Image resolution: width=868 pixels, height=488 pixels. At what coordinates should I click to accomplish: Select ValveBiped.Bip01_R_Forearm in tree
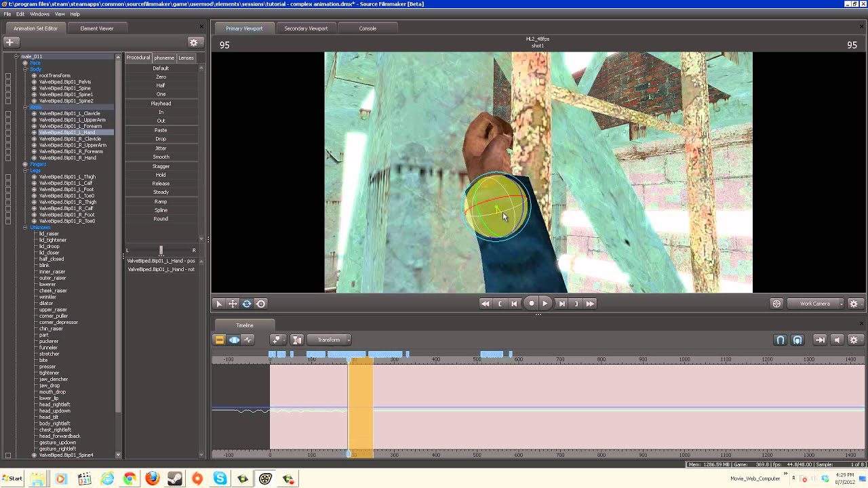pyautogui.click(x=71, y=151)
